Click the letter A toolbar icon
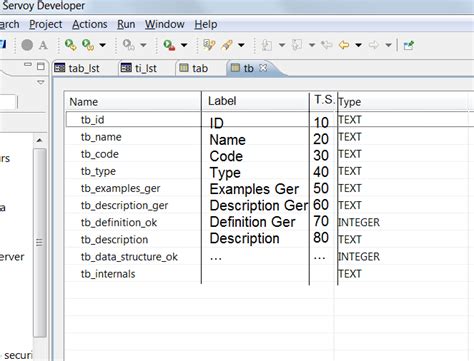This screenshot has height=361, width=474. coord(43,45)
